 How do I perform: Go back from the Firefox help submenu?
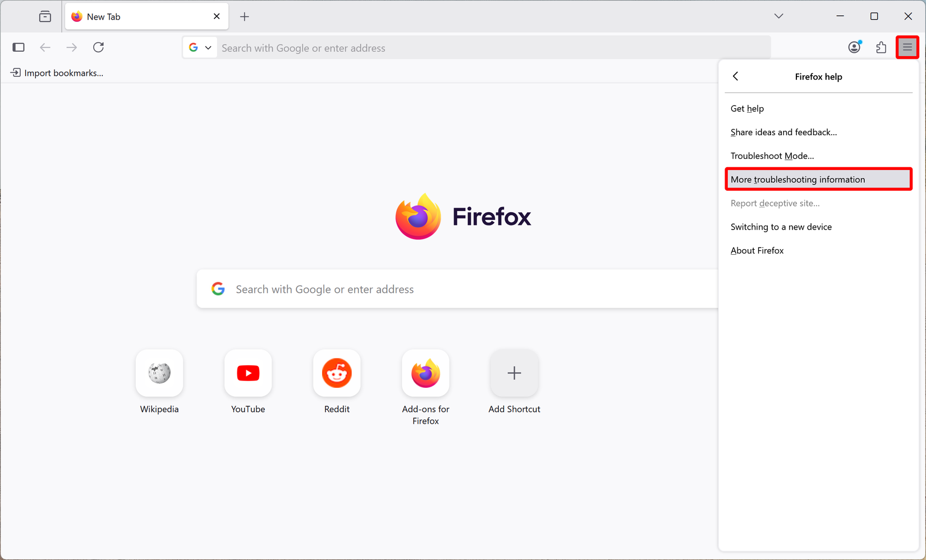735,76
